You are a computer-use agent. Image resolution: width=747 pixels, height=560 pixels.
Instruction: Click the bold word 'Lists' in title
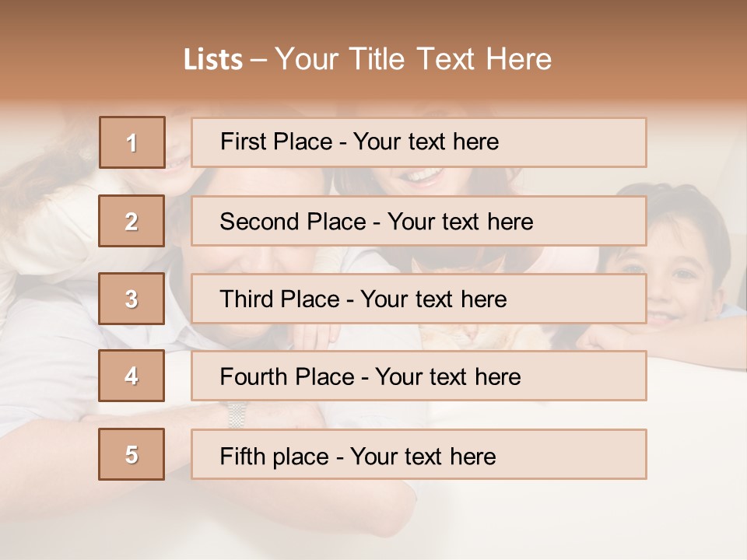tap(213, 60)
